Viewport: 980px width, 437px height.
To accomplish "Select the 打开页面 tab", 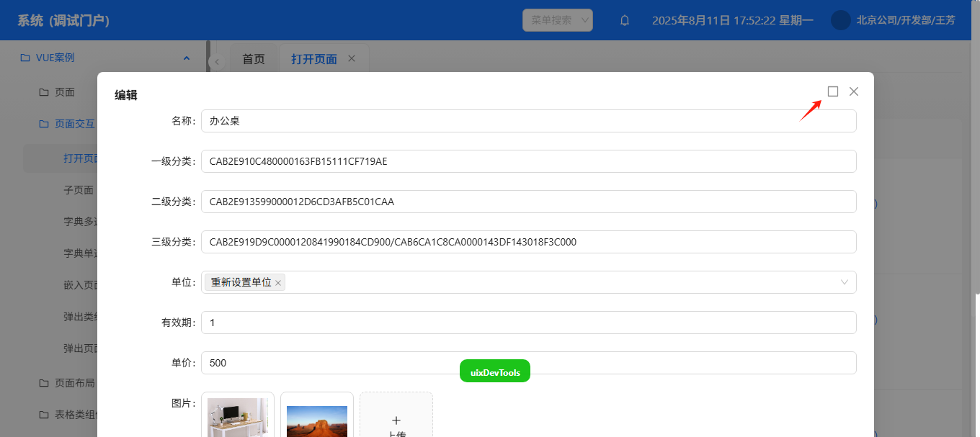I will point(314,59).
